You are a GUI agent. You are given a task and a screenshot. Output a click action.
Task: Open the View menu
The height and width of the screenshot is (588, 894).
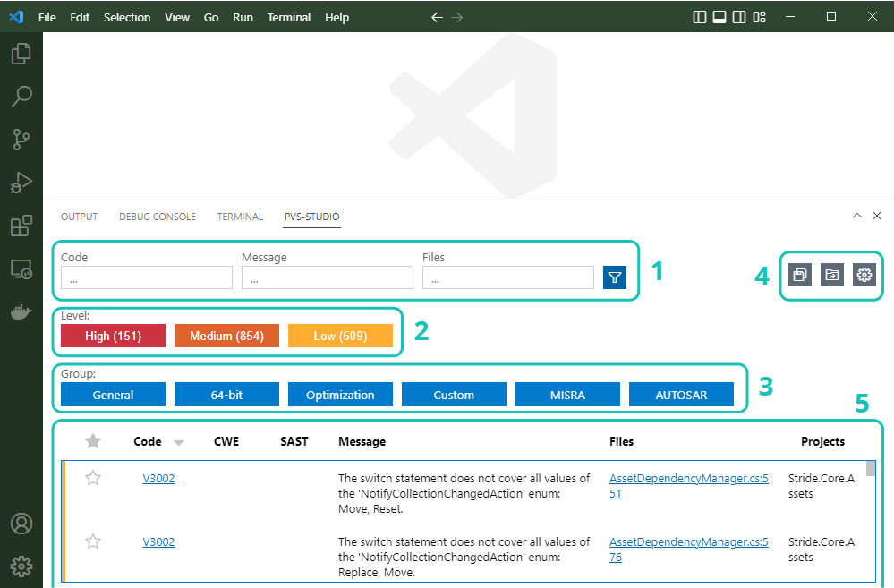tap(177, 18)
